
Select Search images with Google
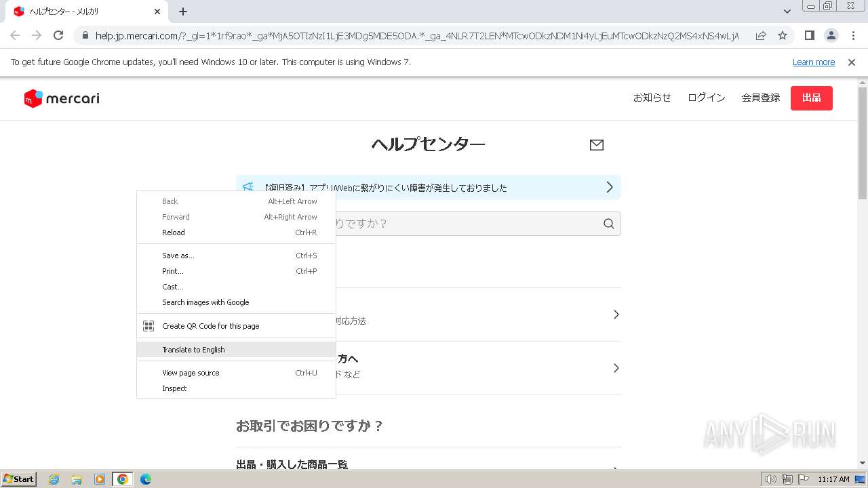click(x=236, y=302)
